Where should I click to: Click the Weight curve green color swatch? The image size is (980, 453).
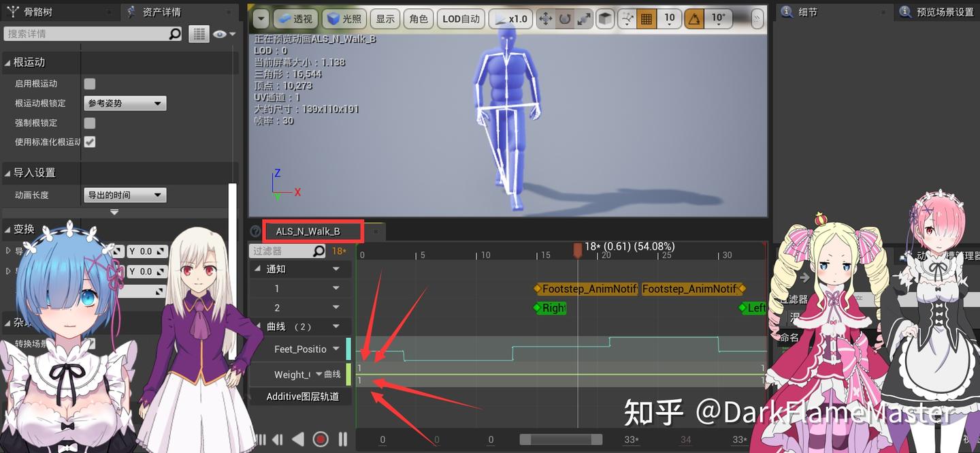tap(348, 374)
